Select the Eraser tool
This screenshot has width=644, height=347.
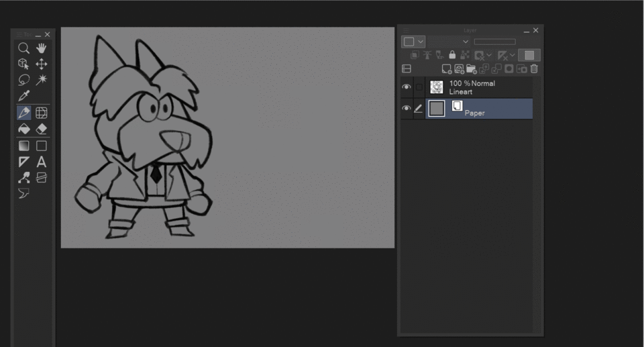click(41, 129)
